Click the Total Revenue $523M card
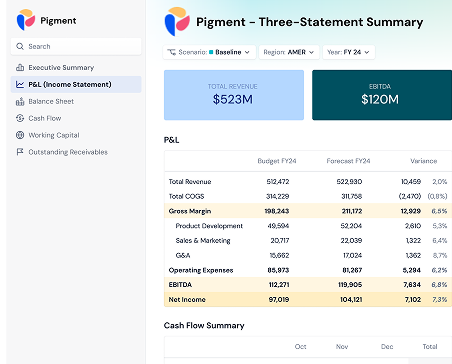This screenshot has width=452, height=364. (x=234, y=95)
